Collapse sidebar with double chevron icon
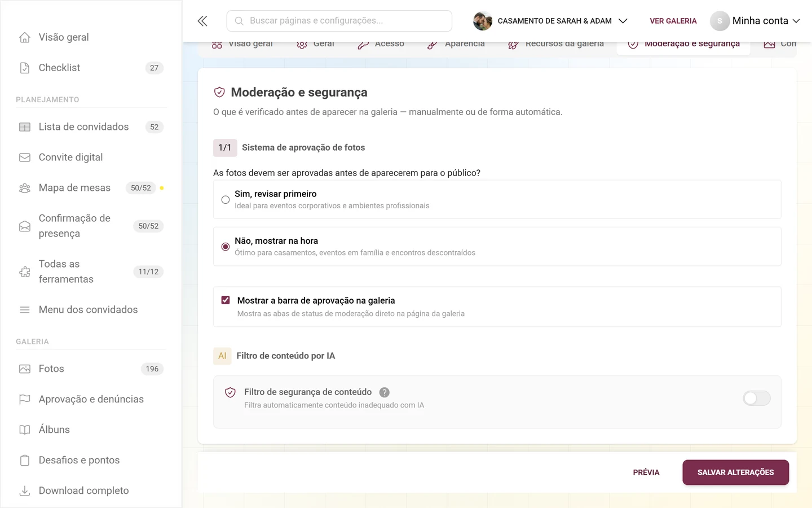Screen dimensions: 812x508 coord(202,21)
